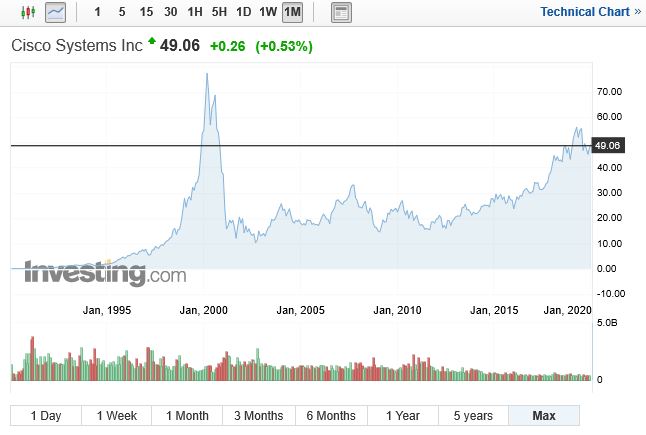
Task: Click the Jan, 1995 axis label
Action: [107, 310]
